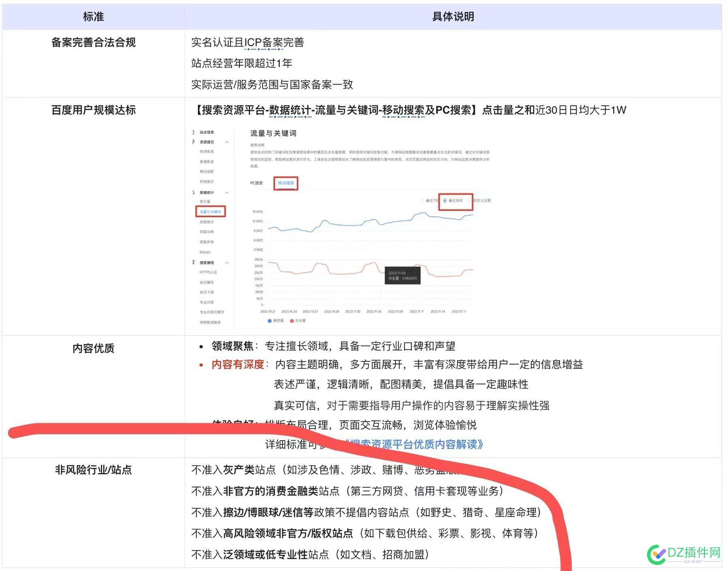Click the underlined 移动搜索 text in bold line
This screenshot has height=571, width=728.
[403, 110]
